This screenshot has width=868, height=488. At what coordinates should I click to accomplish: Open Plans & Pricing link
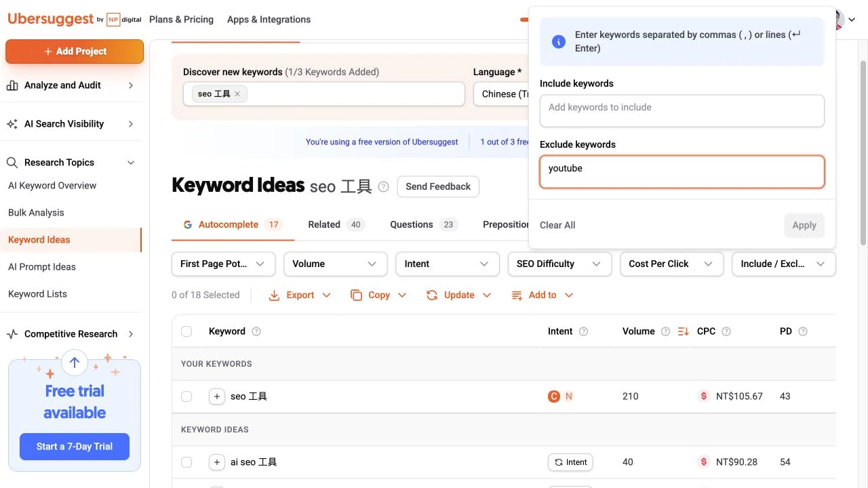(x=181, y=20)
